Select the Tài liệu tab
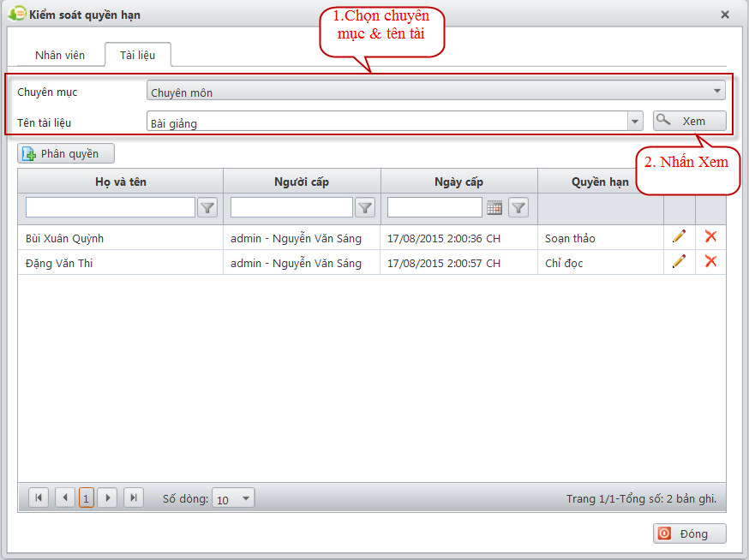Image resolution: width=749 pixels, height=560 pixels. pyautogui.click(x=138, y=56)
